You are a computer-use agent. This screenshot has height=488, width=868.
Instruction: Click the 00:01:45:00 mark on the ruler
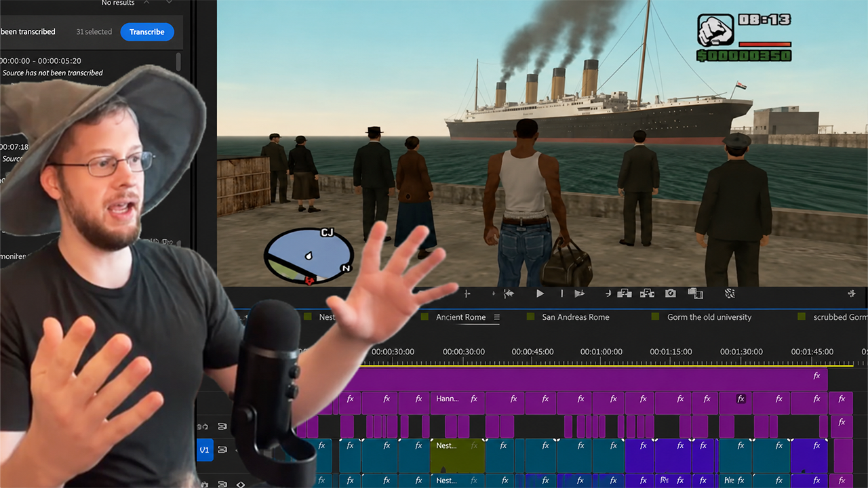tap(812, 352)
